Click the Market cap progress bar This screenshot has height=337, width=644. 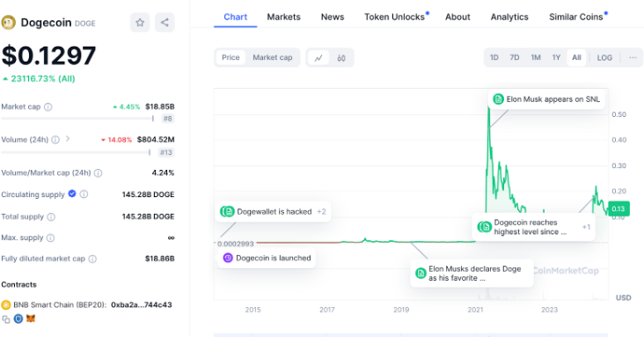77,119
